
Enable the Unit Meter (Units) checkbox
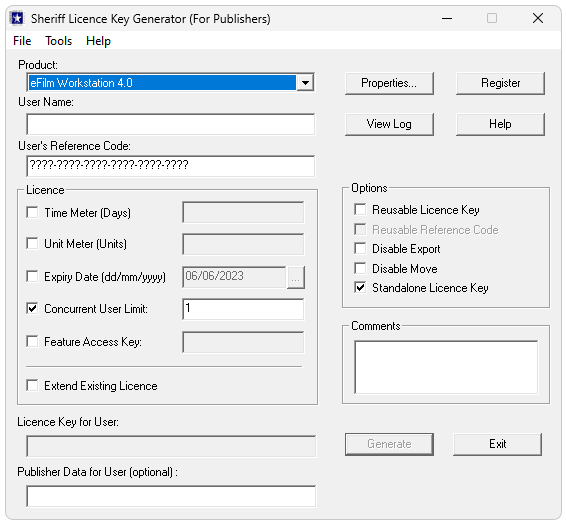(32, 243)
